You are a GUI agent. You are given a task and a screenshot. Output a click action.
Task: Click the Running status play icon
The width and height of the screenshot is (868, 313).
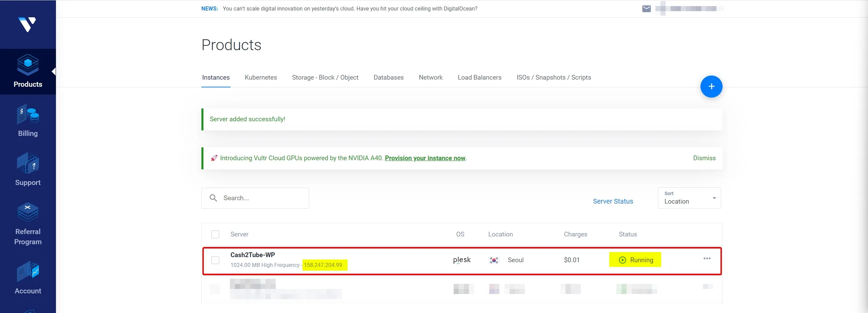pyautogui.click(x=623, y=260)
